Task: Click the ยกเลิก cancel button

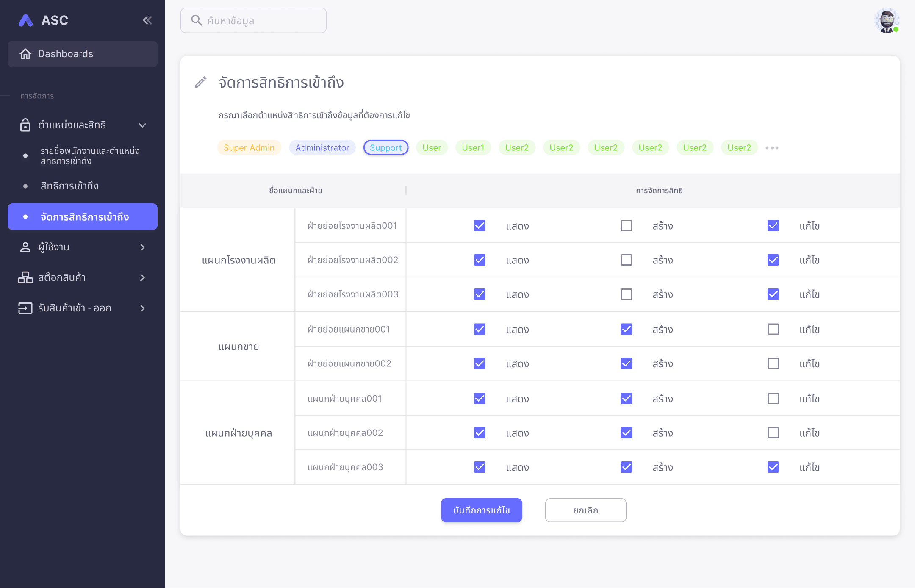Action: point(585,510)
